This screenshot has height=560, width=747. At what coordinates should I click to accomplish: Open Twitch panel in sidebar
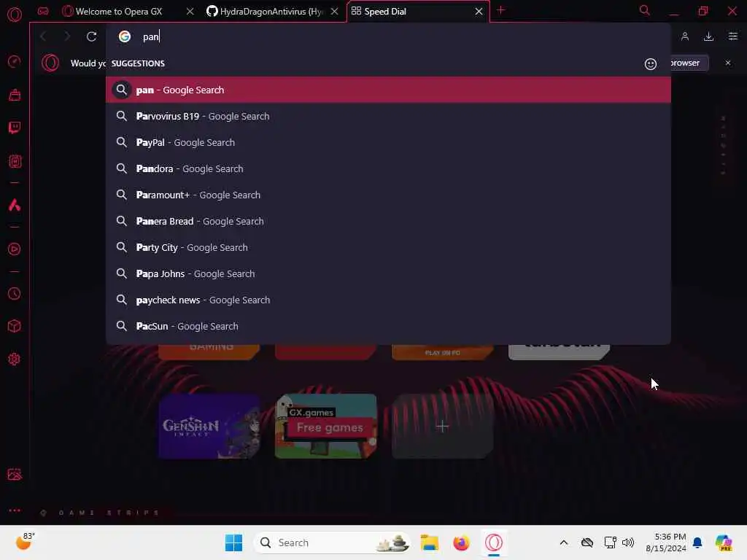[x=15, y=128]
